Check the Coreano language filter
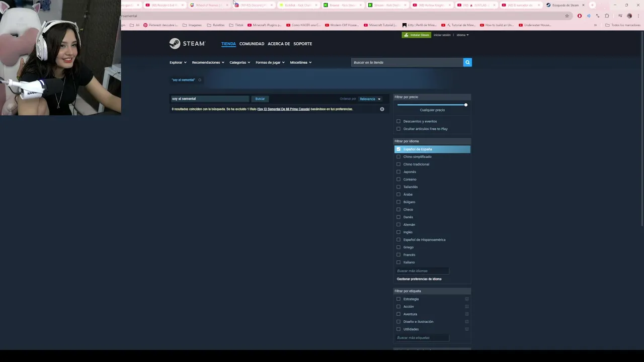Image resolution: width=644 pixels, height=362 pixels. [x=398, y=179]
